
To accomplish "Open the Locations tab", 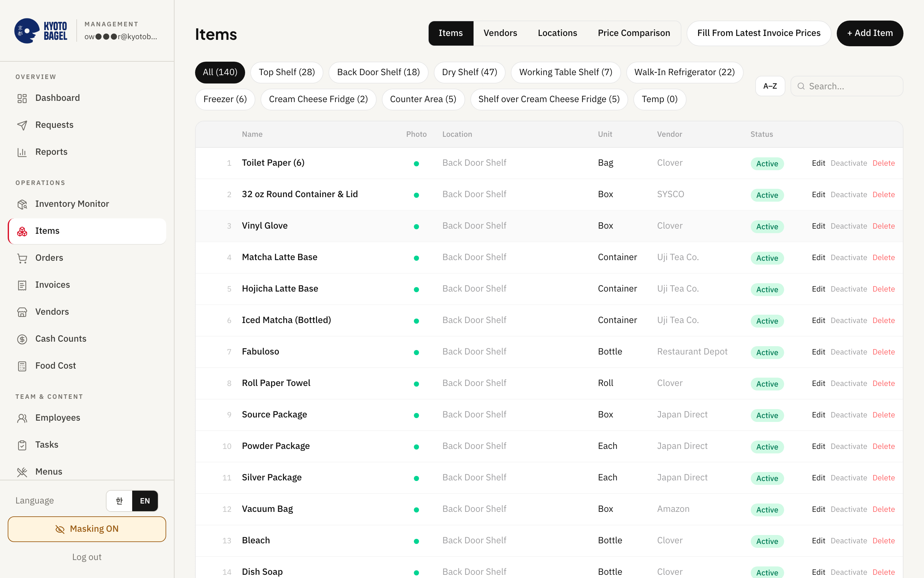I will tap(558, 33).
